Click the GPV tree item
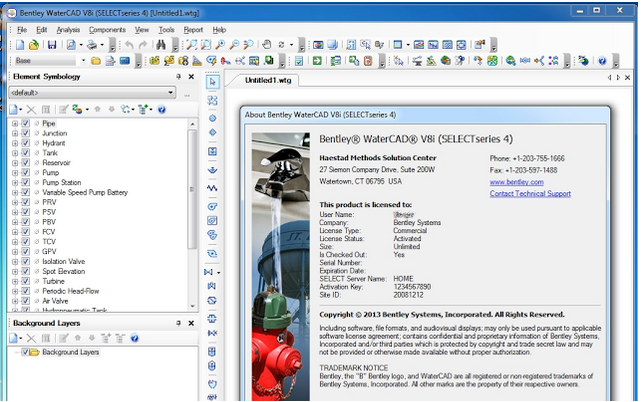The height and width of the screenshot is (402, 642). 49,252
